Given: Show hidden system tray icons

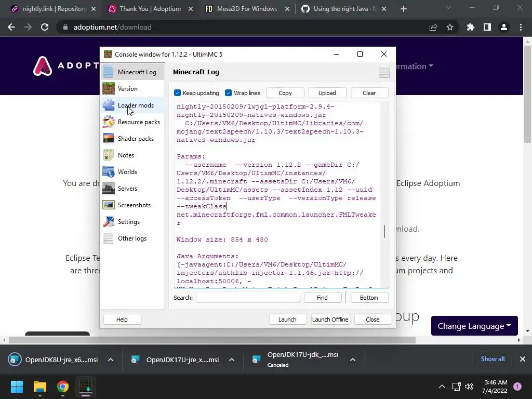Looking at the screenshot, I should (442, 387).
